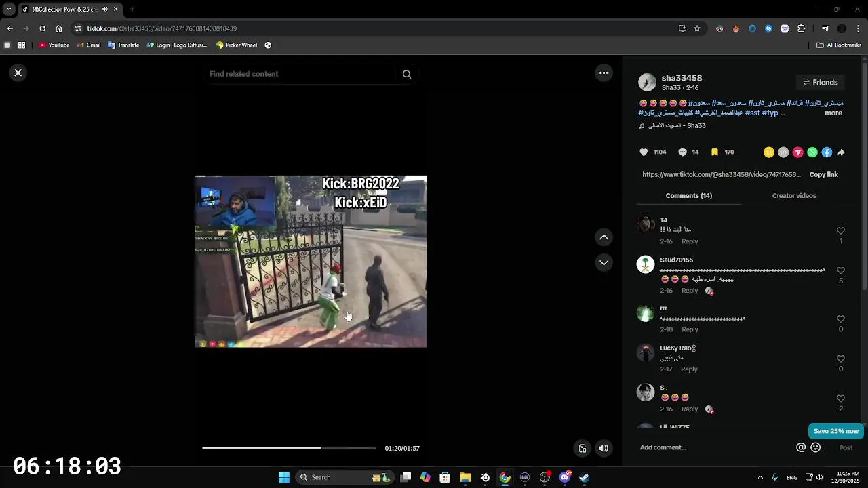Reply to Saud70155's comment

coord(690,291)
